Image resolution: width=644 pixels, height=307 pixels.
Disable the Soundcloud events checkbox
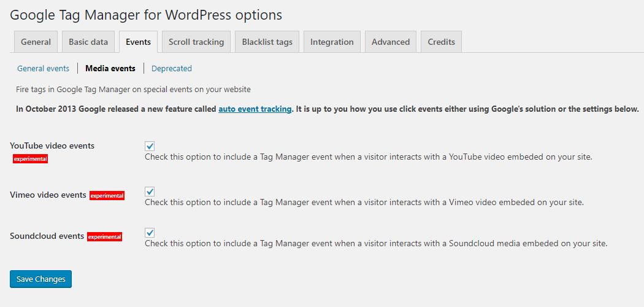150,233
